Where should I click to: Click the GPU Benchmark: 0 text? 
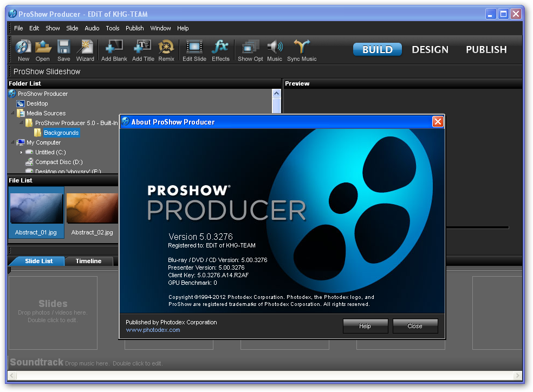click(192, 283)
